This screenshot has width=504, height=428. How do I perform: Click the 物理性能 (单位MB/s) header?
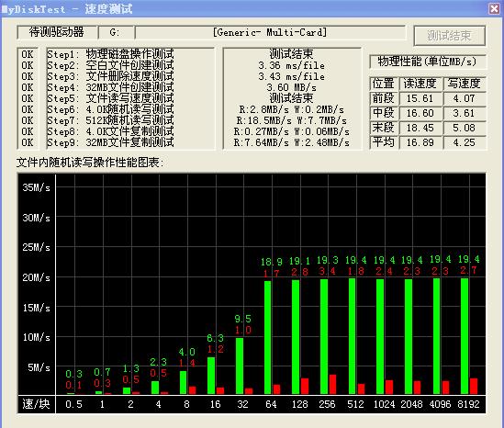click(x=427, y=62)
